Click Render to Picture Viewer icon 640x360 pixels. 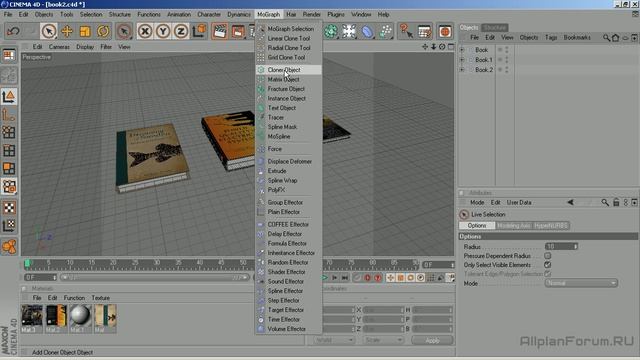click(x=238, y=31)
